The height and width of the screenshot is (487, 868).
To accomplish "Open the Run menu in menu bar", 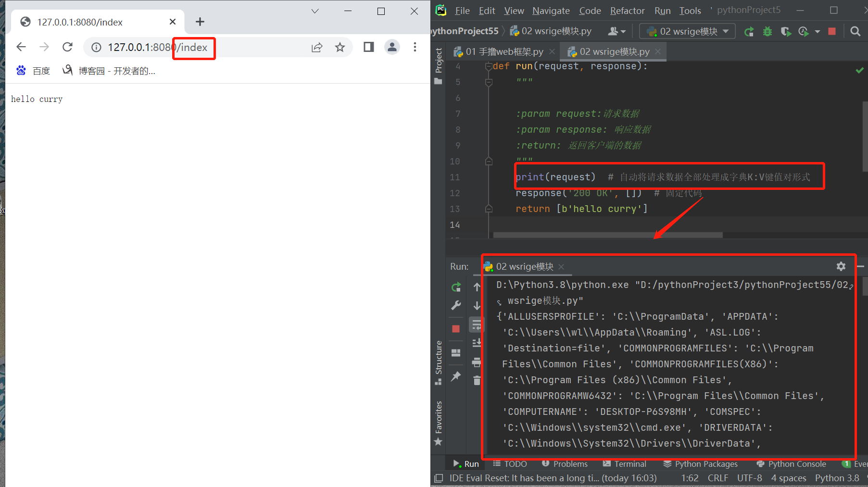I will click(662, 11).
